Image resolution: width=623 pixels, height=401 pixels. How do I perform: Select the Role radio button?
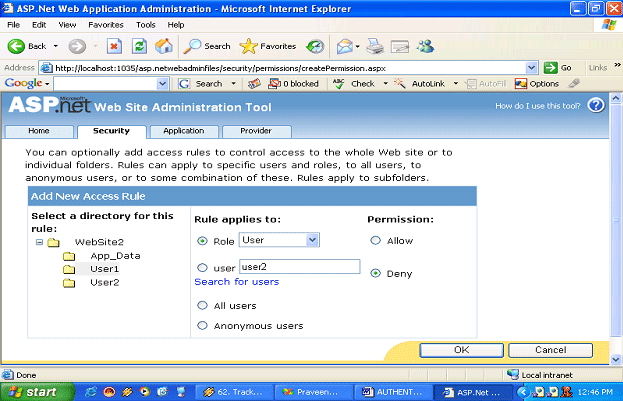[202, 241]
